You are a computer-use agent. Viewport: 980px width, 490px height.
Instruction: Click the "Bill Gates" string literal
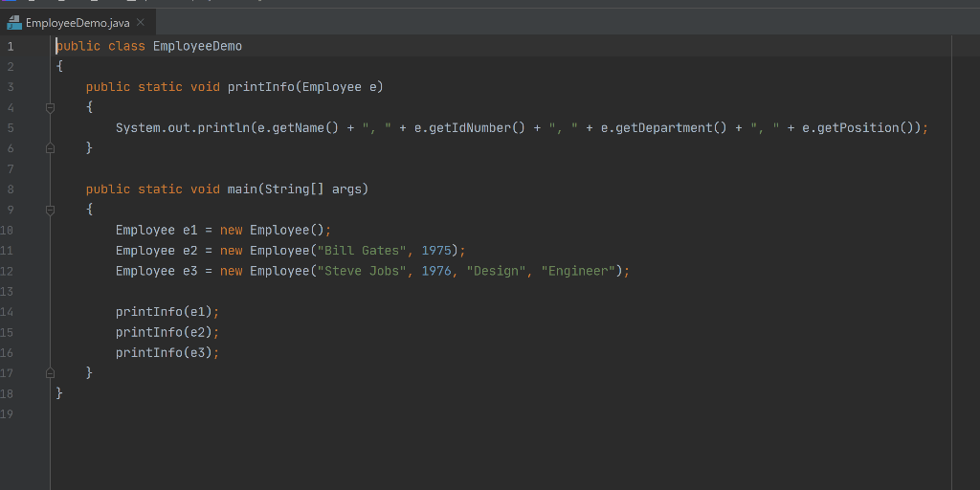coord(362,251)
